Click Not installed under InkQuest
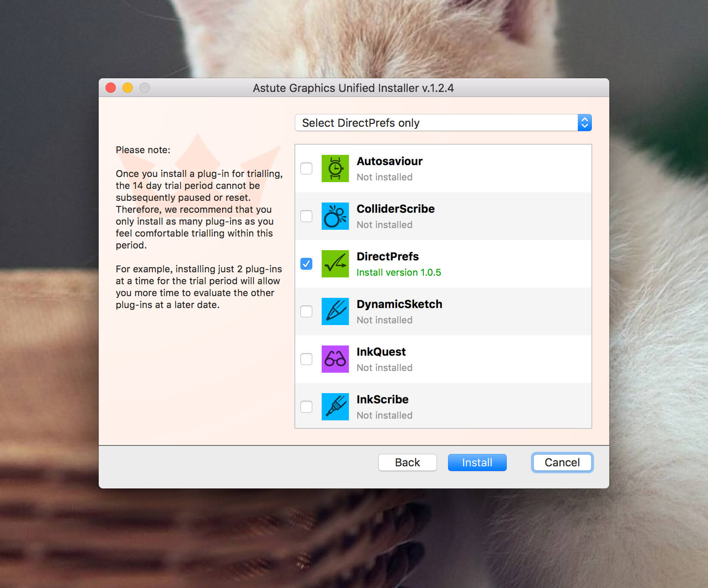The width and height of the screenshot is (708, 588). pos(384,368)
